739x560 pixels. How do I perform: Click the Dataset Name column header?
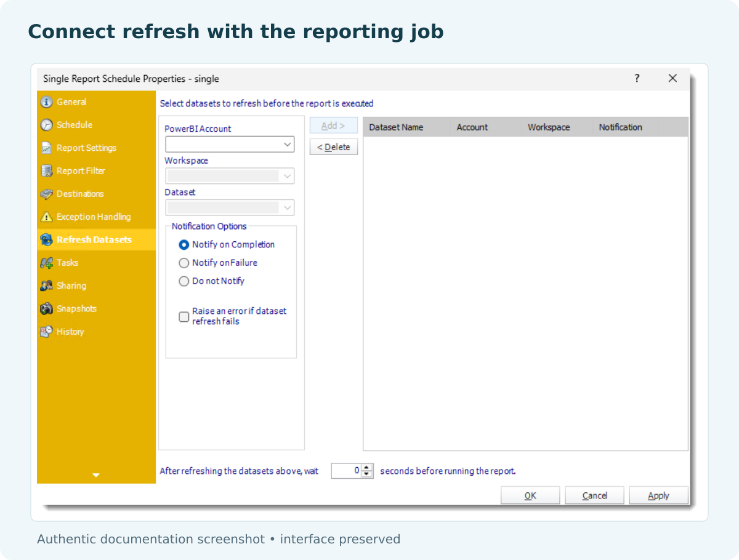[x=406, y=127]
